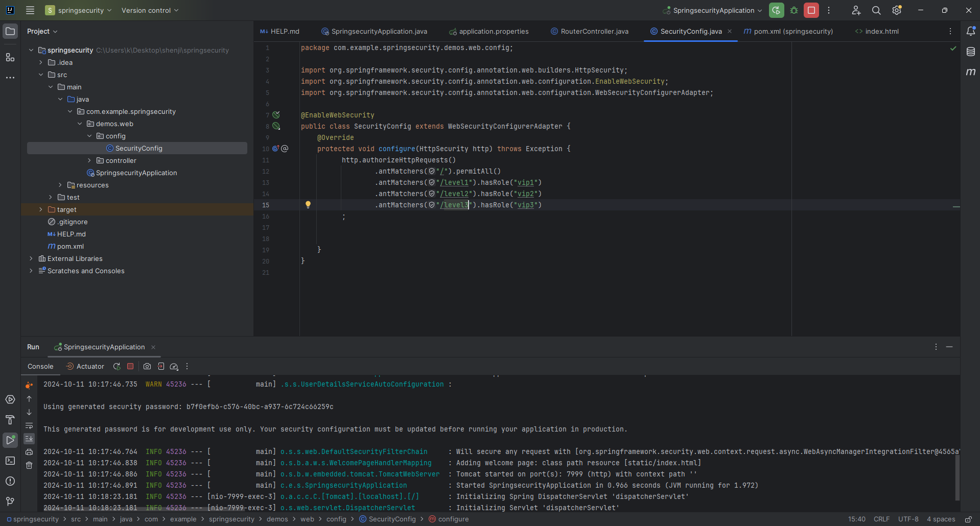Click the rerun icon in Run console toolbar
The image size is (980, 526).
[116, 366]
